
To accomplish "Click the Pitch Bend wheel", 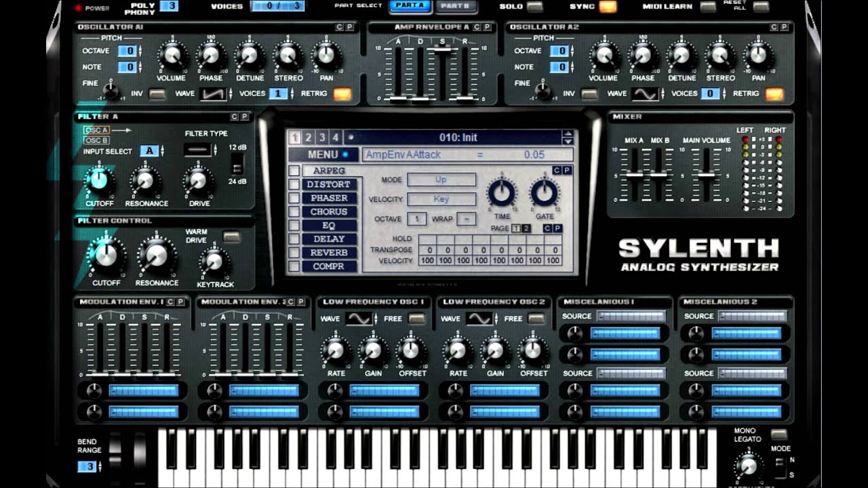I will [x=115, y=451].
